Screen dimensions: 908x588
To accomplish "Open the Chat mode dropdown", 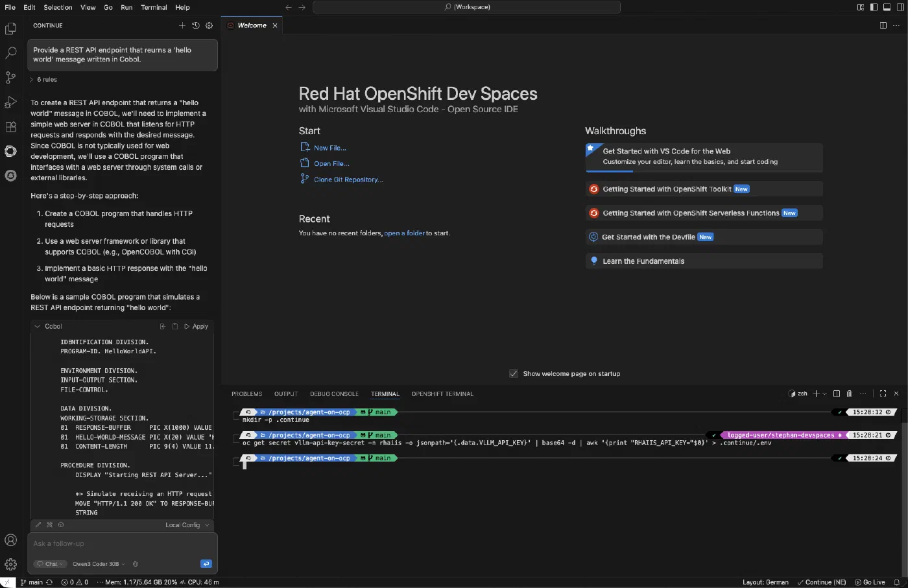I will 51,564.
